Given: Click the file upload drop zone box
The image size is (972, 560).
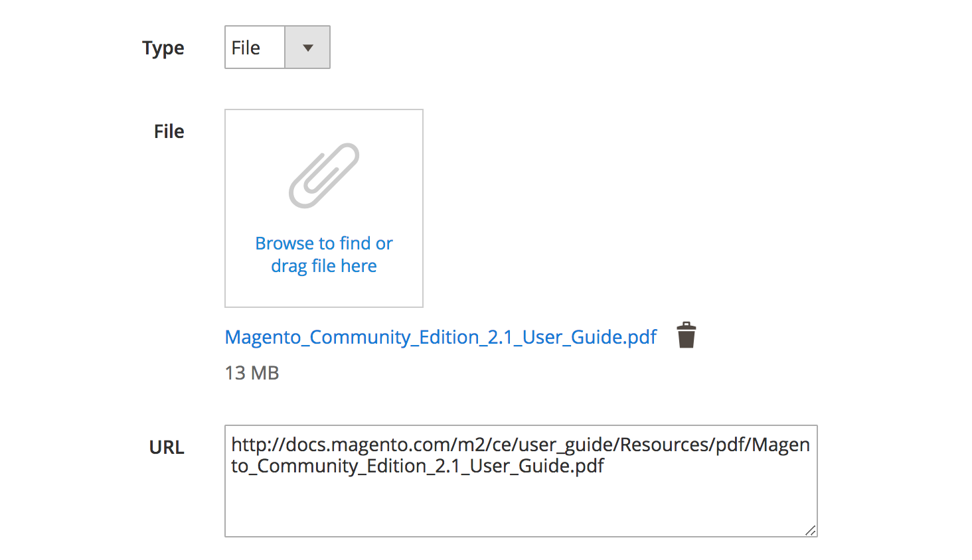Looking at the screenshot, I should (x=323, y=208).
